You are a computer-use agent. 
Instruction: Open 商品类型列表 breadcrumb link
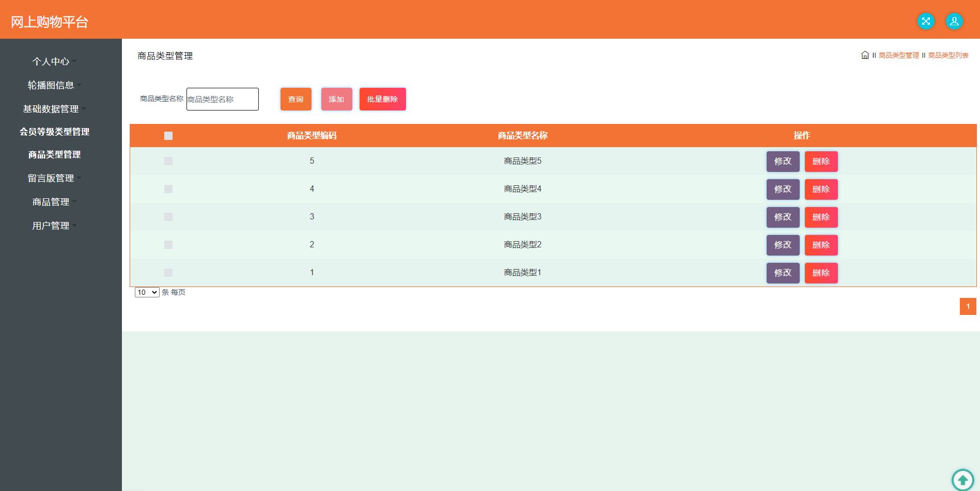point(948,55)
